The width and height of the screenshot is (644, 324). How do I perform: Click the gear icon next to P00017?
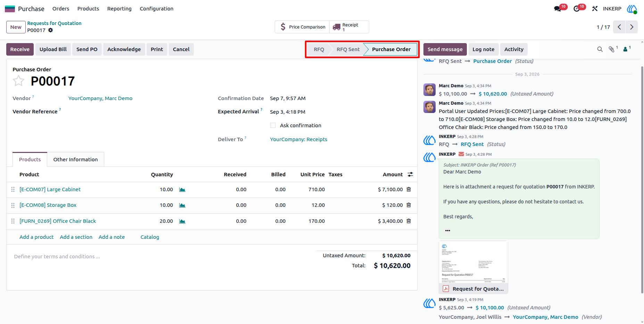[x=51, y=30]
